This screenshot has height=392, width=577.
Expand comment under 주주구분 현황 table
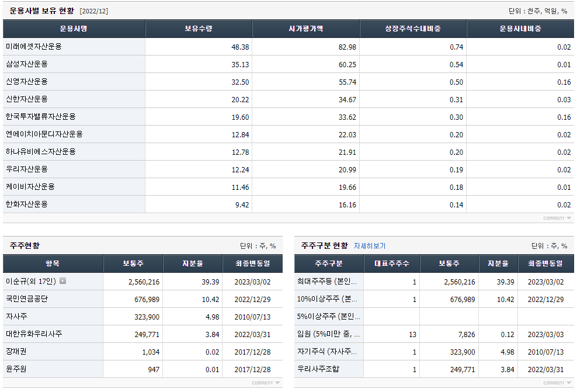[557, 383]
